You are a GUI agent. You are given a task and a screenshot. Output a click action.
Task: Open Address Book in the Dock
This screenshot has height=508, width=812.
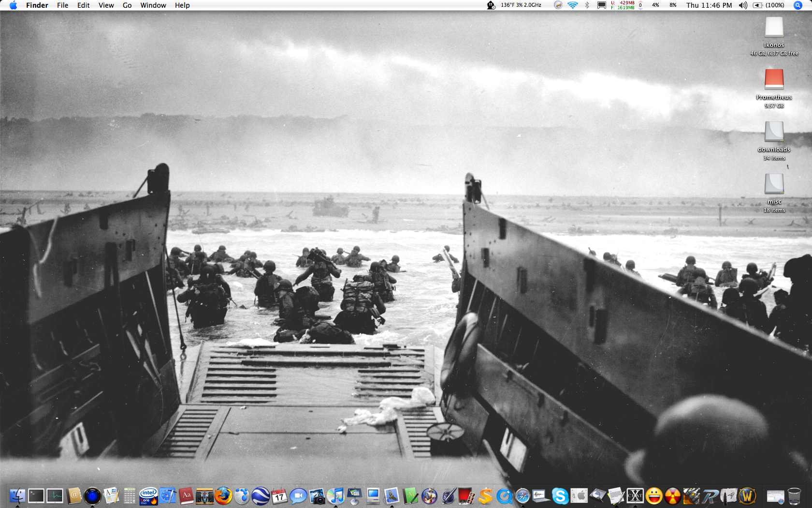(74, 496)
